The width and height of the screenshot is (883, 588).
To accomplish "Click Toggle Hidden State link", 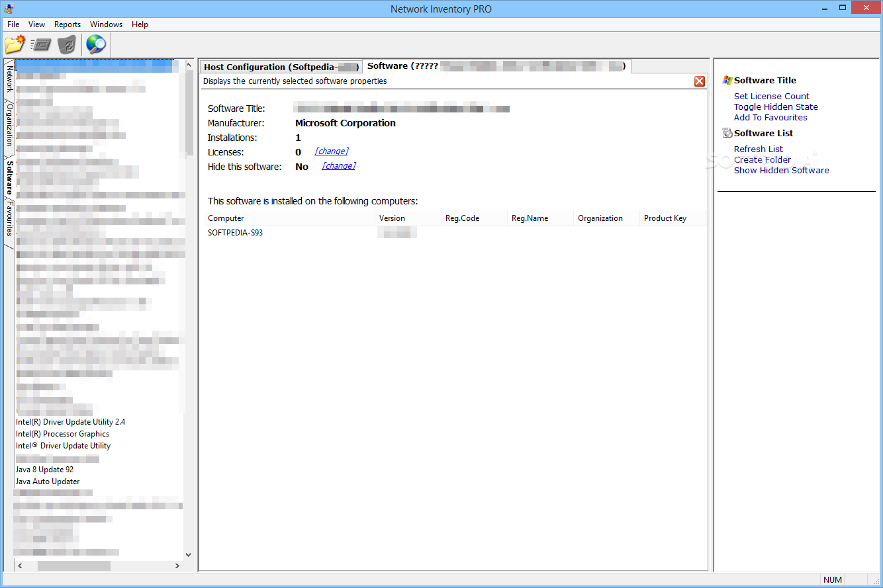I will pyautogui.click(x=776, y=106).
